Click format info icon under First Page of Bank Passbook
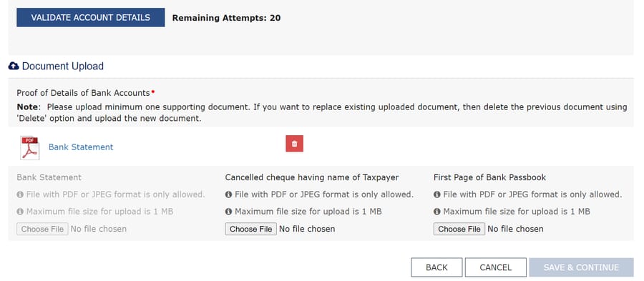The height and width of the screenshot is (281, 644). (x=437, y=194)
